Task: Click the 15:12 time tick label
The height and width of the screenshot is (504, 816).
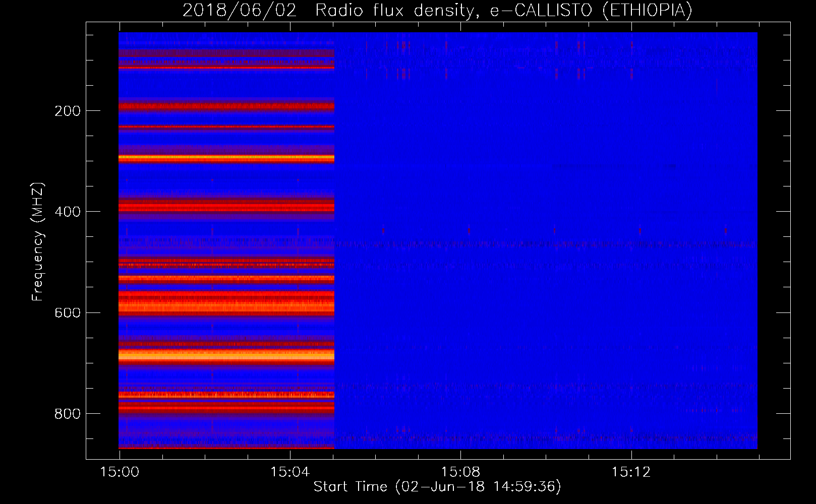Action: (631, 472)
